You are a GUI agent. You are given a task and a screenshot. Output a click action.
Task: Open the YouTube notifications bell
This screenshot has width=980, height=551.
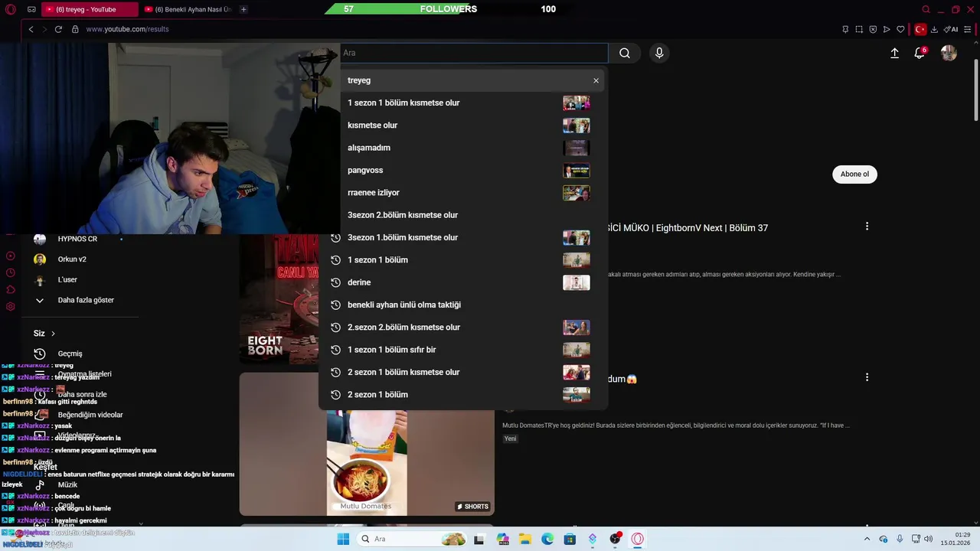point(920,53)
